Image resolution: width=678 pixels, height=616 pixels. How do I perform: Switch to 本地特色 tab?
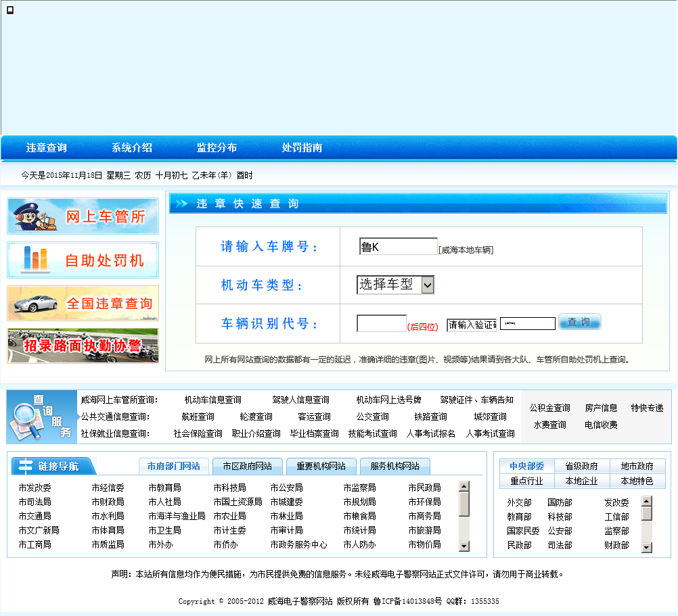637,481
